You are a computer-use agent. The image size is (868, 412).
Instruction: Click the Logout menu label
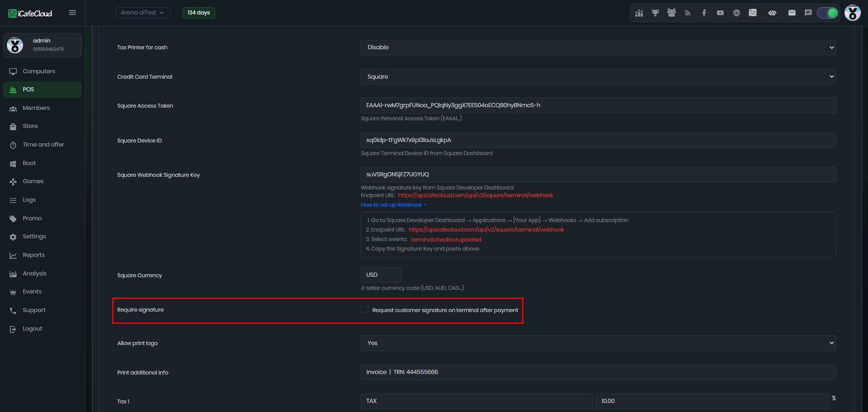coord(33,329)
